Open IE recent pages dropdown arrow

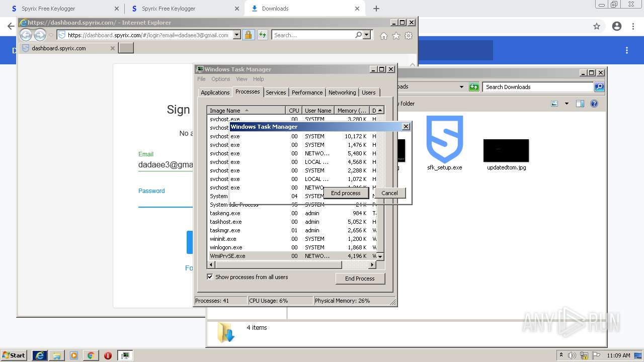[51, 35]
